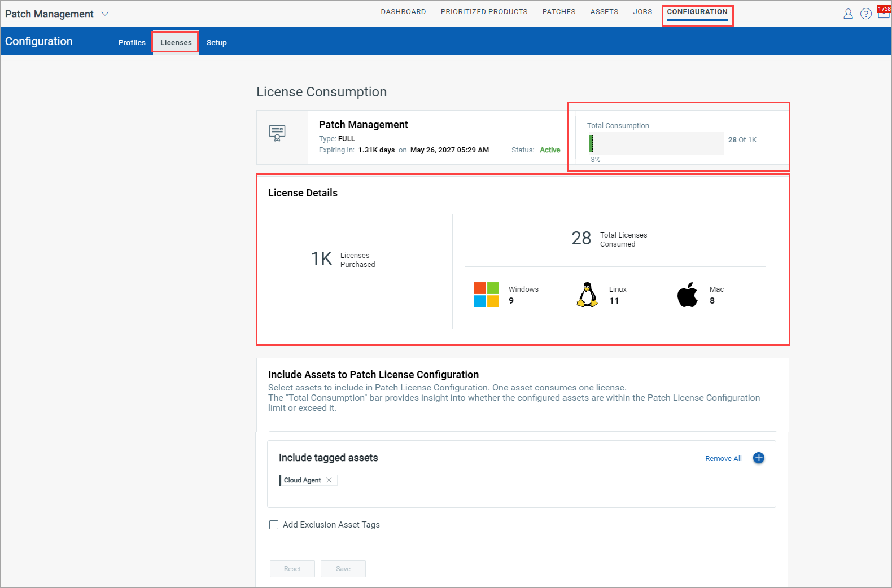Select the Configuration tab

click(697, 12)
